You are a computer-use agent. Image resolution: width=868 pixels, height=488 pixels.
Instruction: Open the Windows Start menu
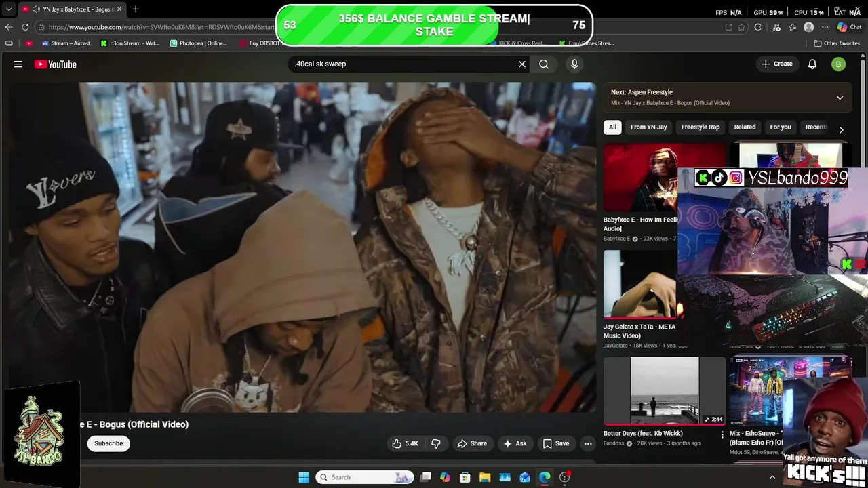304,477
